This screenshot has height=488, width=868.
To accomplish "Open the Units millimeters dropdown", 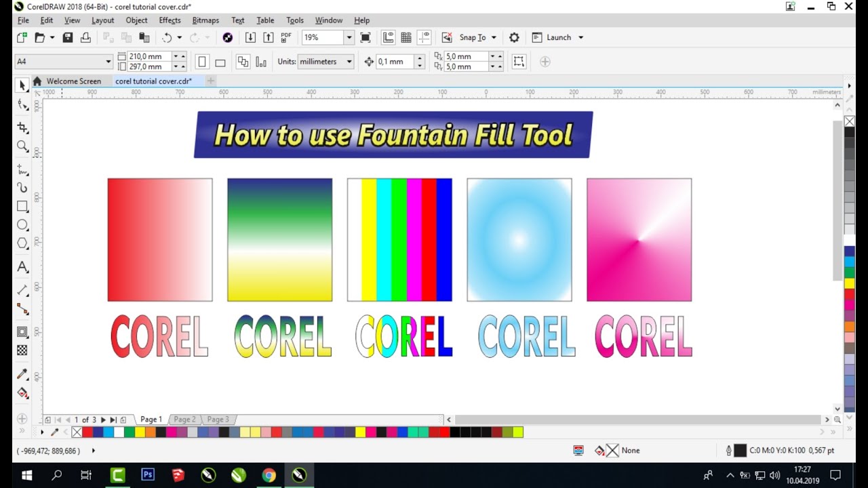I will pos(349,62).
